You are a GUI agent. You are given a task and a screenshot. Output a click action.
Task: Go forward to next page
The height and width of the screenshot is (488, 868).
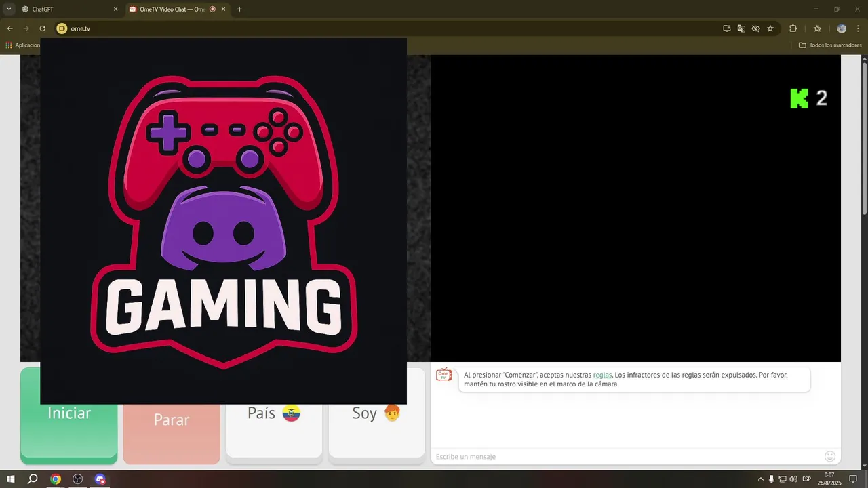tap(26, 28)
